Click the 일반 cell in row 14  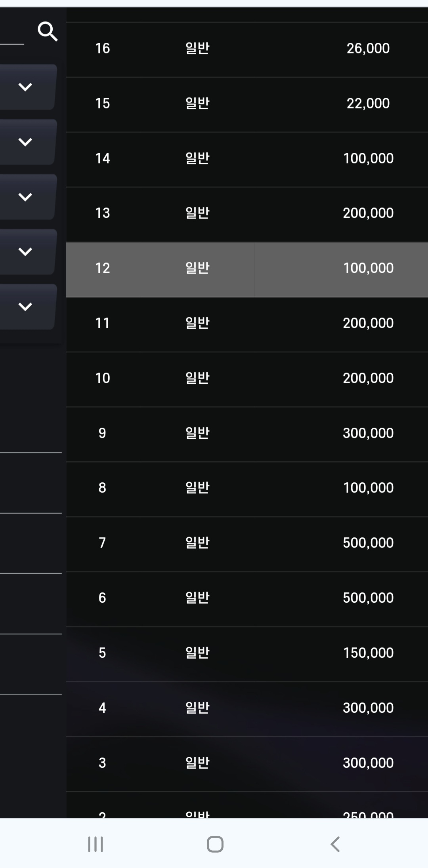197,158
